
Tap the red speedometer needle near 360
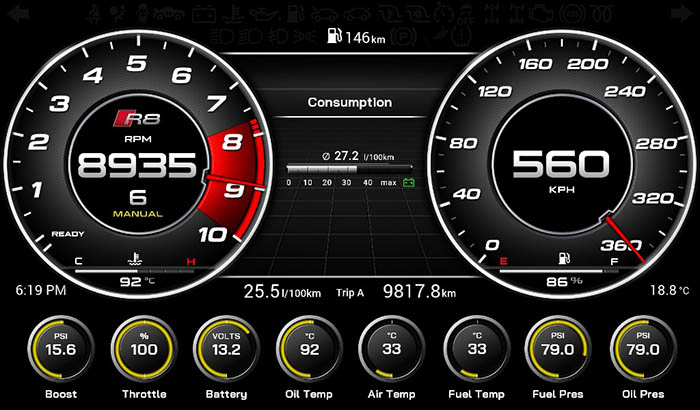[625, 239]
